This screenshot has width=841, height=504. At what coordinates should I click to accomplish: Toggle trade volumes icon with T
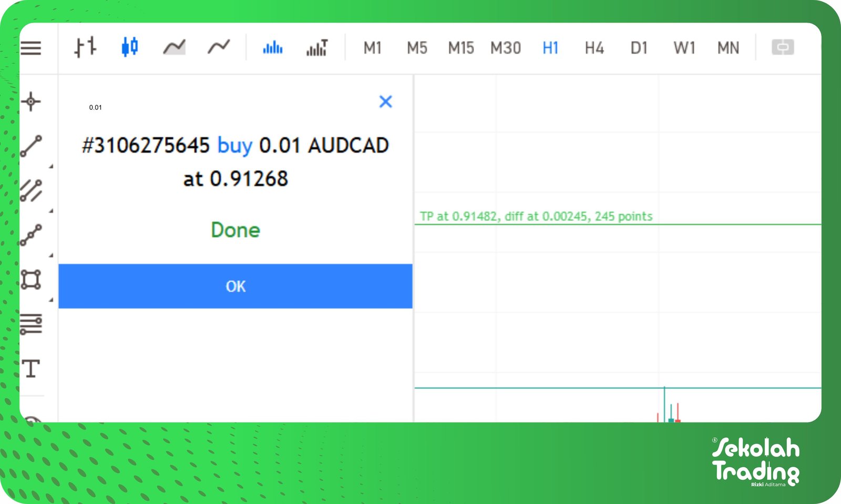(317, 48)
